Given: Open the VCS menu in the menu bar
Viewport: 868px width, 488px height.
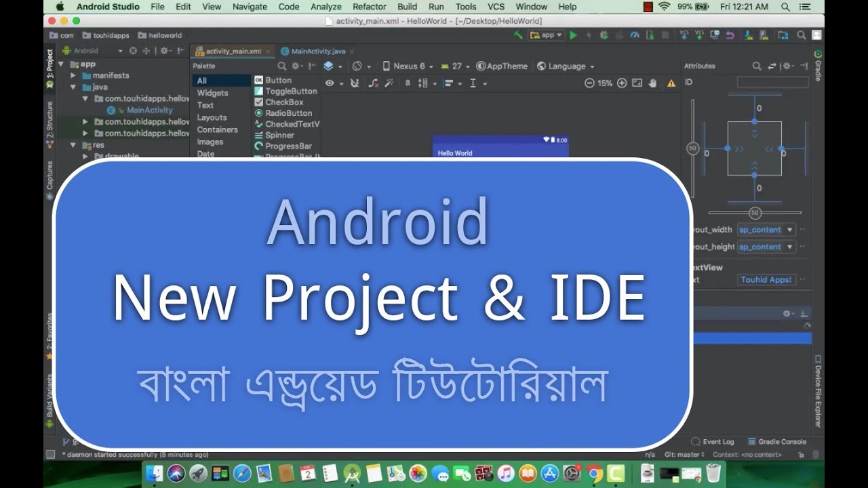Looking at the screenshot, I should 496,7.
